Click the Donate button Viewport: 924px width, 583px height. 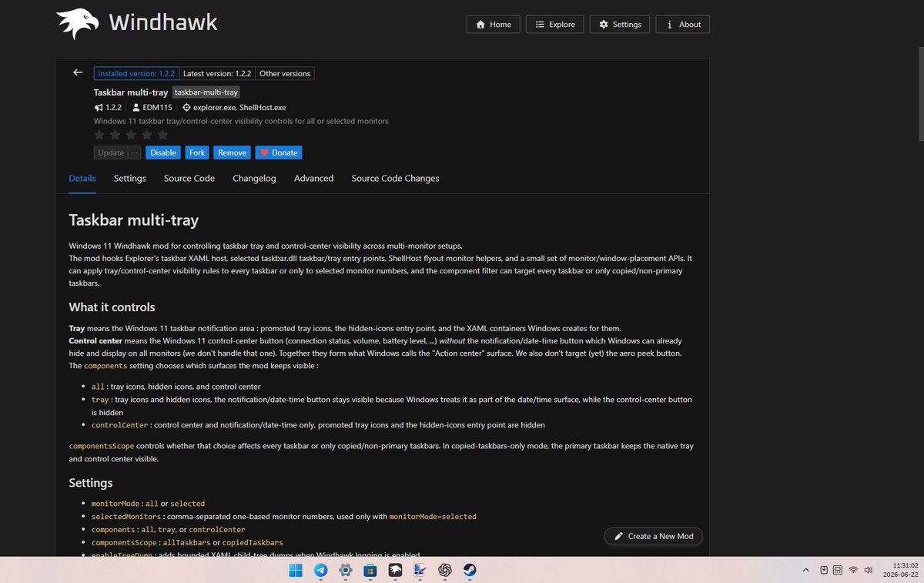click(279, 152)
